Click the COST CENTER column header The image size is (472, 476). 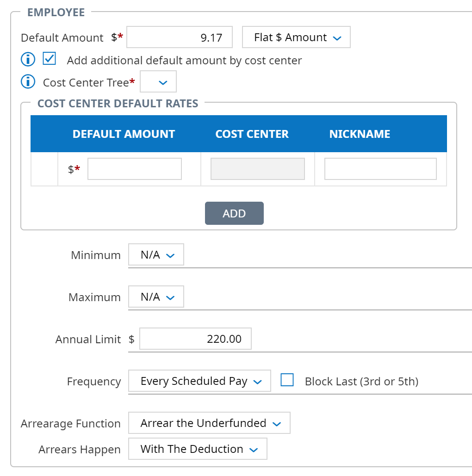pos(252,134)
